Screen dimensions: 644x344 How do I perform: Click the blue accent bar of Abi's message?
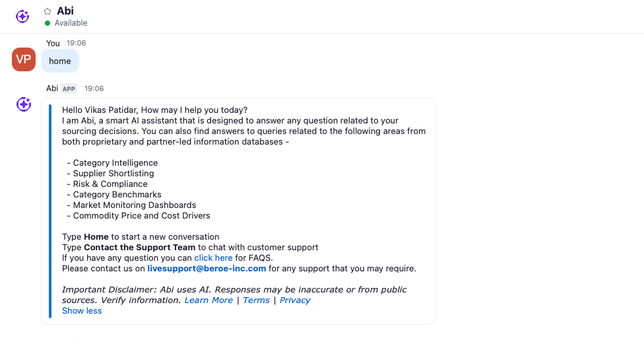click(50, 211)
